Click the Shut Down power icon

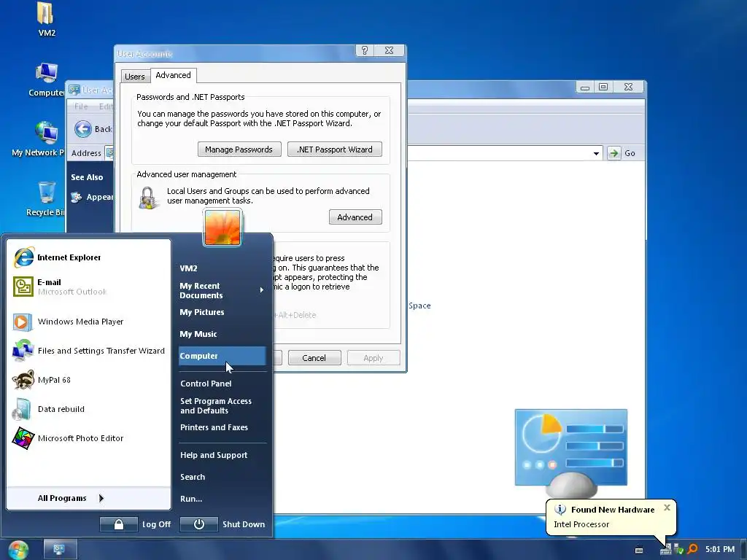click(199, 524)
